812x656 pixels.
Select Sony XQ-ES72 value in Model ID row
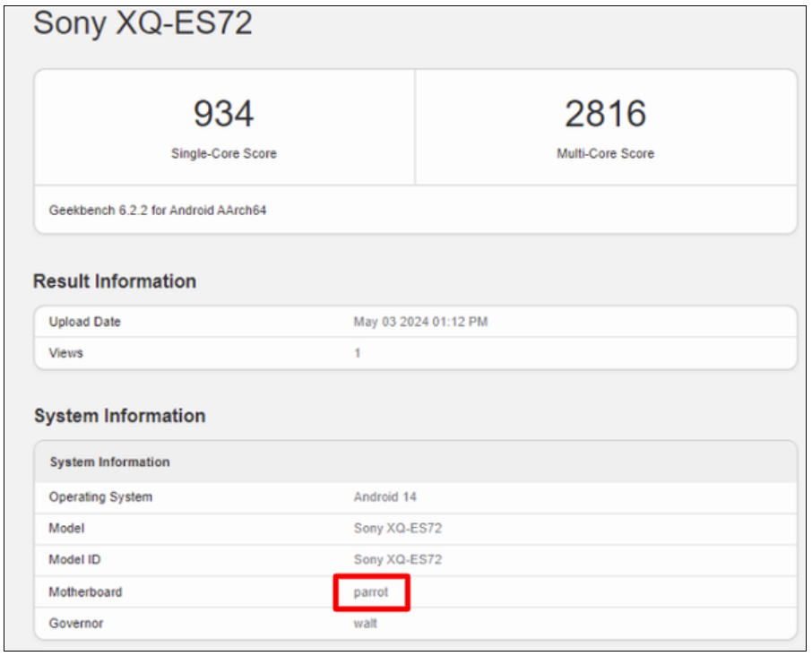tap(398, 559)
